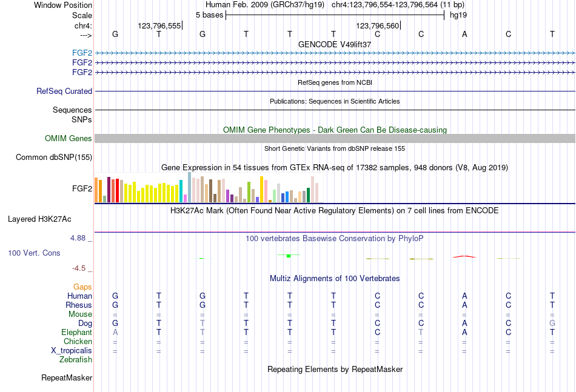Click the light blue FGF2 gene label
This screenshot has height=392, width=576.
click(82, 53)
